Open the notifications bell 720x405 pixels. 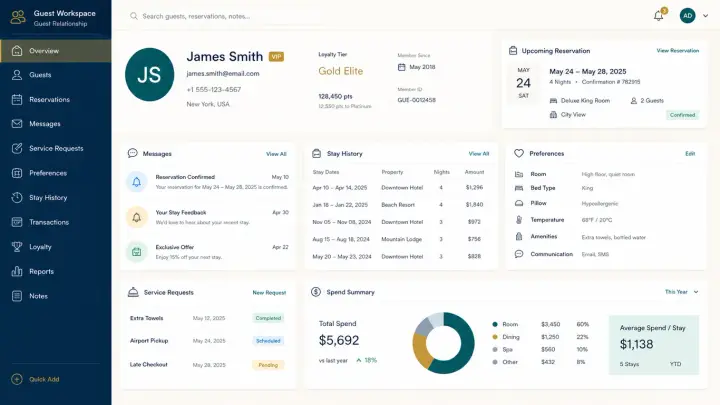[658, 16]
